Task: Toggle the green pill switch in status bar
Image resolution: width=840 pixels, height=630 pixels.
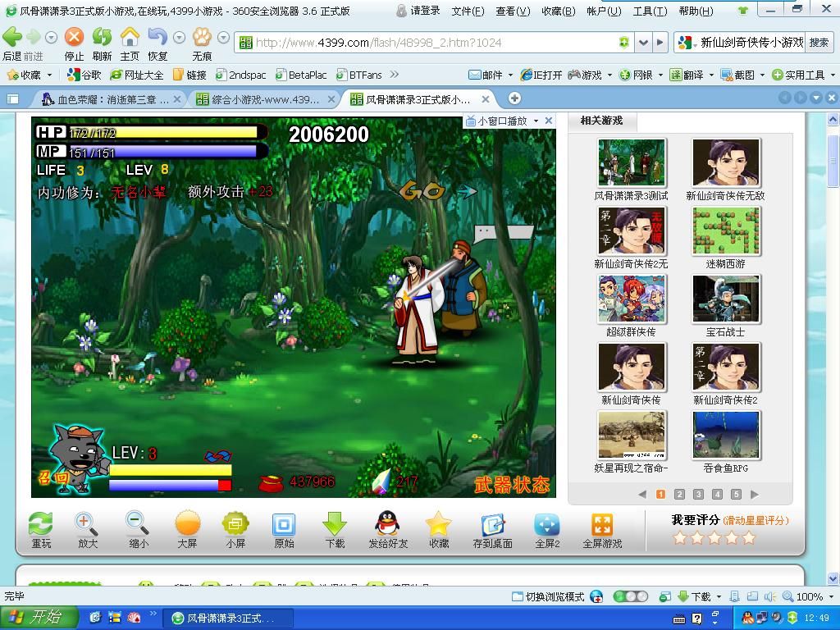Action: click(629, 596)
